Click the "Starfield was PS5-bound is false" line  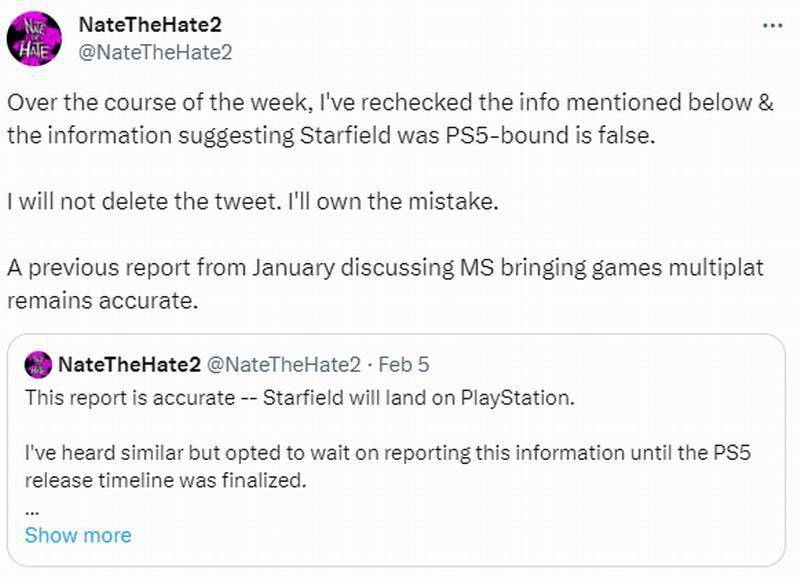click(330, 136)
